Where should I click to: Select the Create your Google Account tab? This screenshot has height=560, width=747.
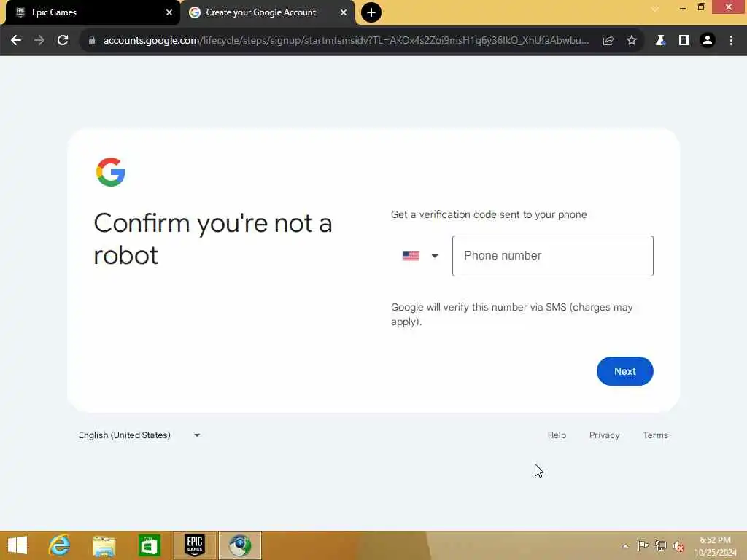(x=268, y=12)
